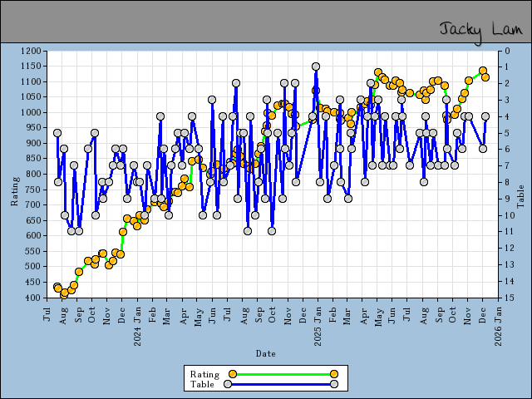Click the topmost gray table point near 2025 Jan
Image resolution: width=532 pixels, height=399 pixels.
pyautogui.click(x=316, y=66)
